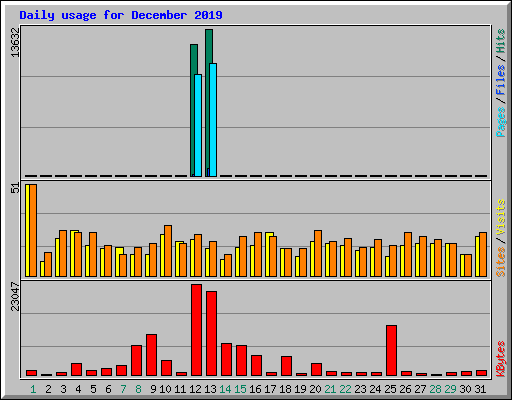Click the red KBytes bar for day 12

click(196, 330)
